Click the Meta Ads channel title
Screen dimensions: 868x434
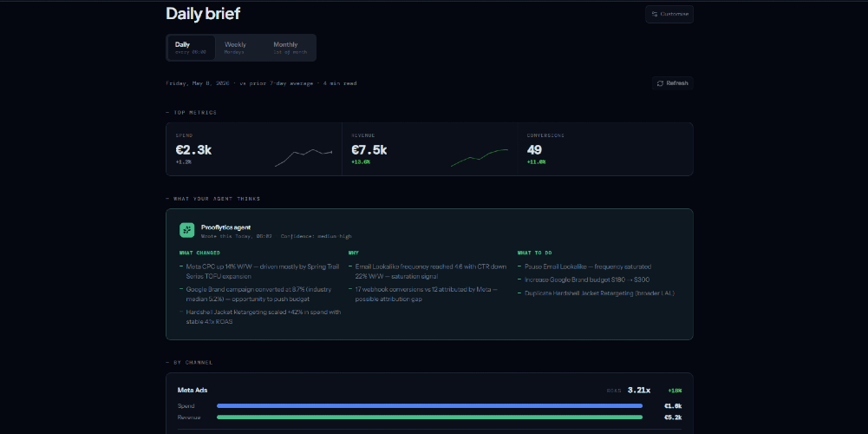click(x=193, y=391)
